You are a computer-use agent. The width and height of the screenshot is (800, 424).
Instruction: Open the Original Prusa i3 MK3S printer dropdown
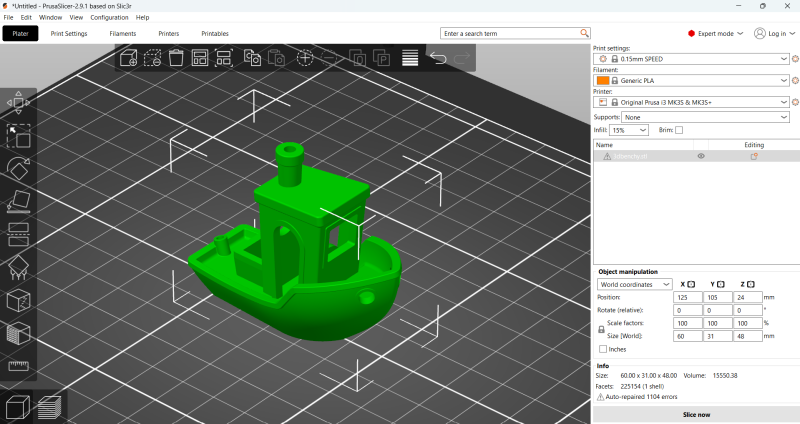pyautogui.click(x=691, y=102)
